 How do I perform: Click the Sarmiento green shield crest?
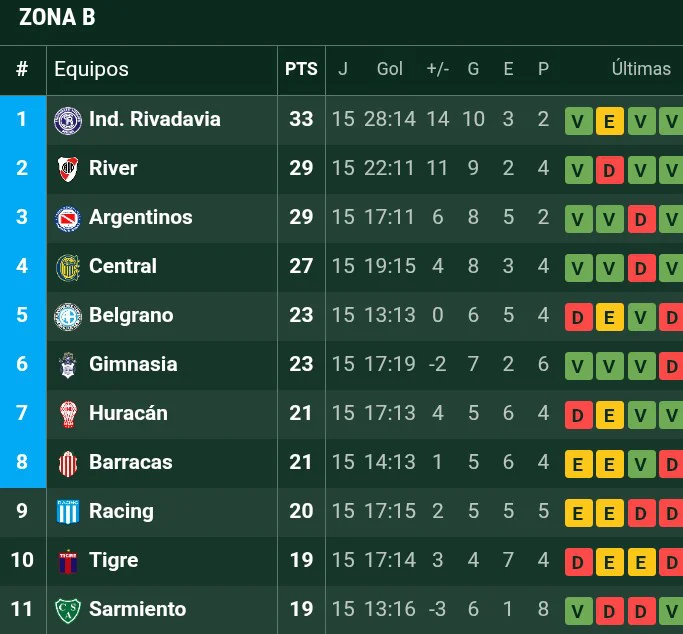point(68,610)
